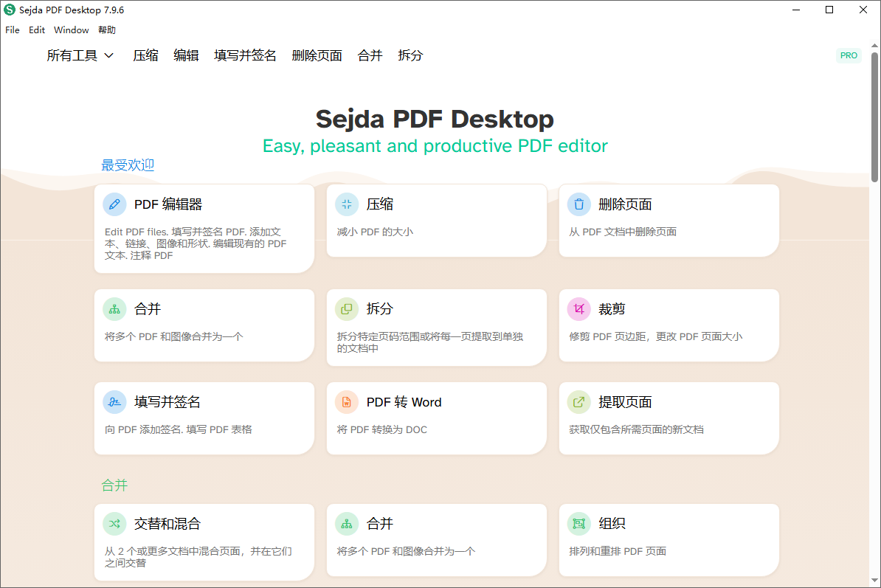Click the shuffle icon on 交替和混合 card
The width and height of the screenshot is (881, 588).
(x=114, y=524)
